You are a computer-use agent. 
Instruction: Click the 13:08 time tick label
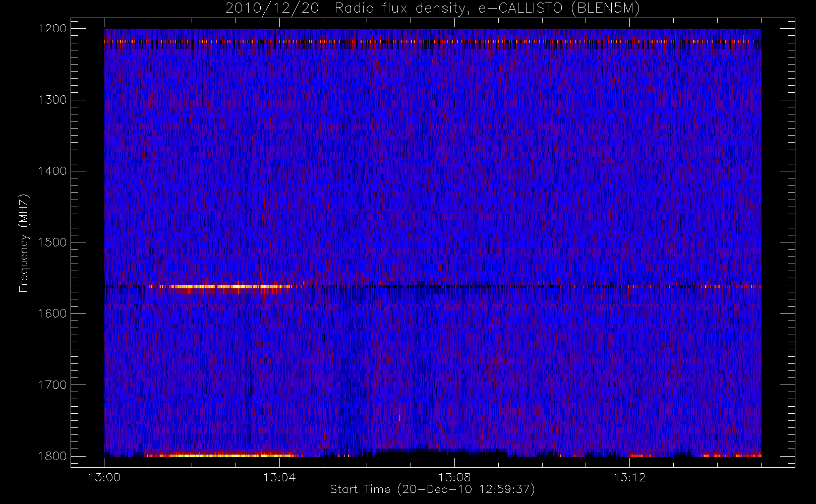[454, 477]
